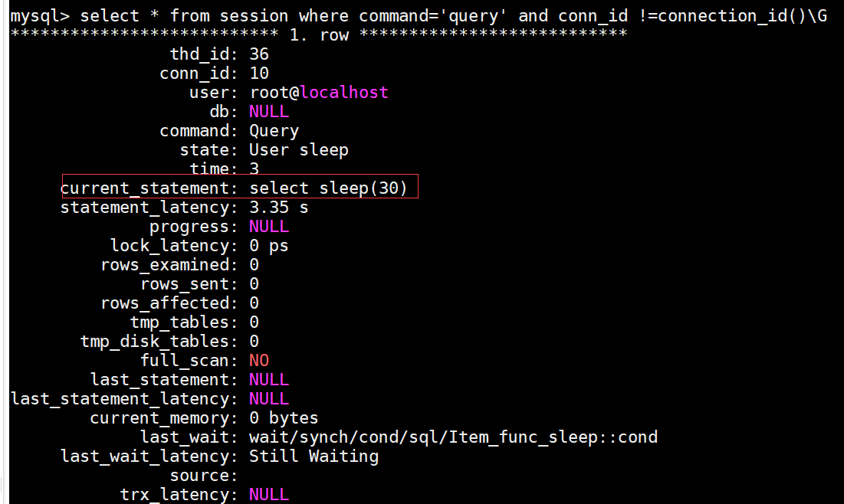Viewport: 844px width, 504px height.
Task: Click the red NO value for full_scan
Action: [259, 361]
